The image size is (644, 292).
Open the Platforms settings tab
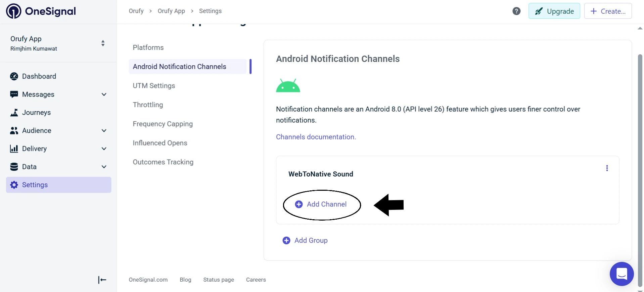click(x=148, y=48)
